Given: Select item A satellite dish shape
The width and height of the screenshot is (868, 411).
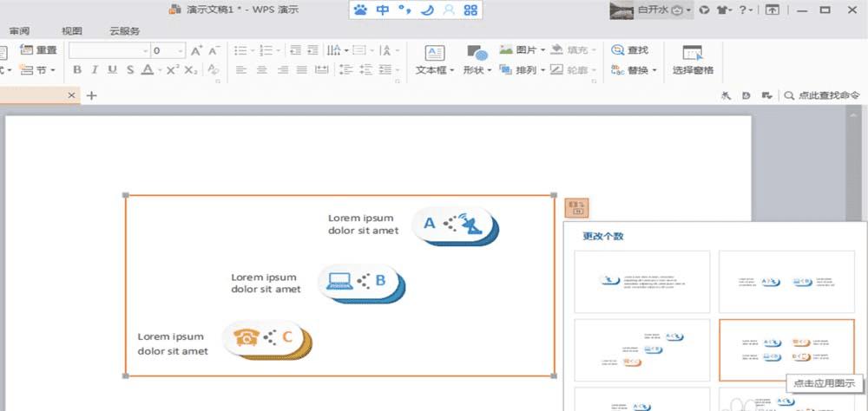Looking at the screenshot, I should point(455,225).
